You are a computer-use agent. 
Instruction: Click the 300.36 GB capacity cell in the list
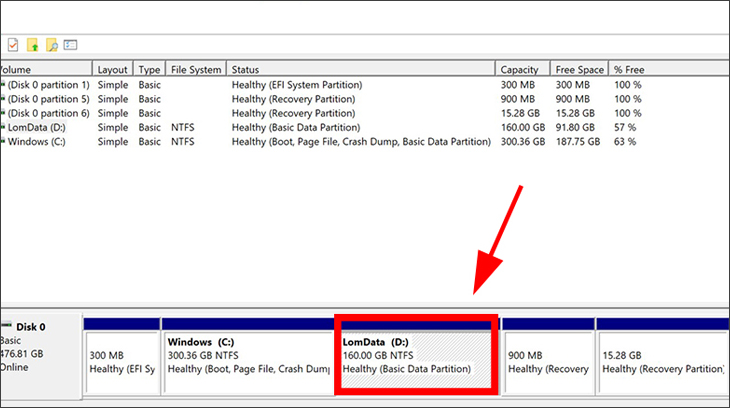(523, 142)
